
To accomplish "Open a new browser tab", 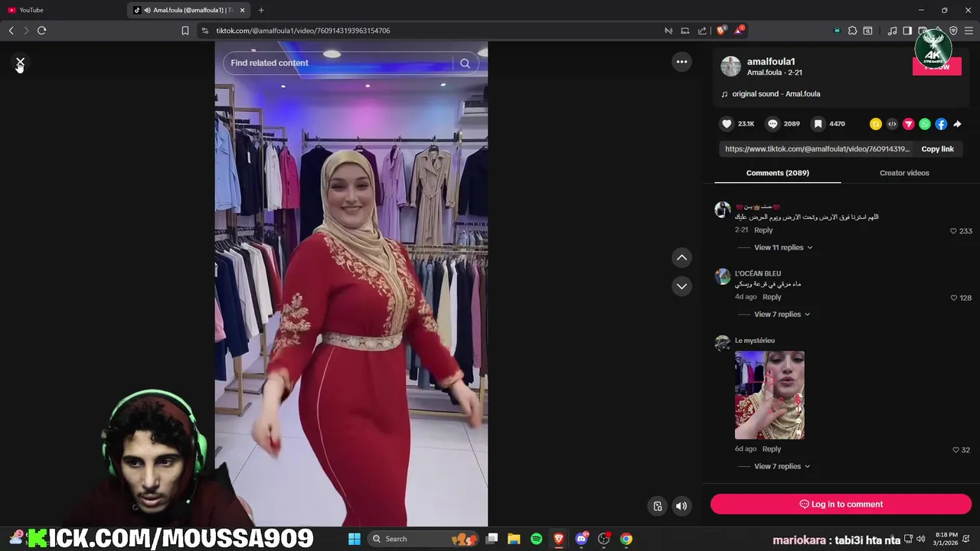I will [x=261, y=10].
